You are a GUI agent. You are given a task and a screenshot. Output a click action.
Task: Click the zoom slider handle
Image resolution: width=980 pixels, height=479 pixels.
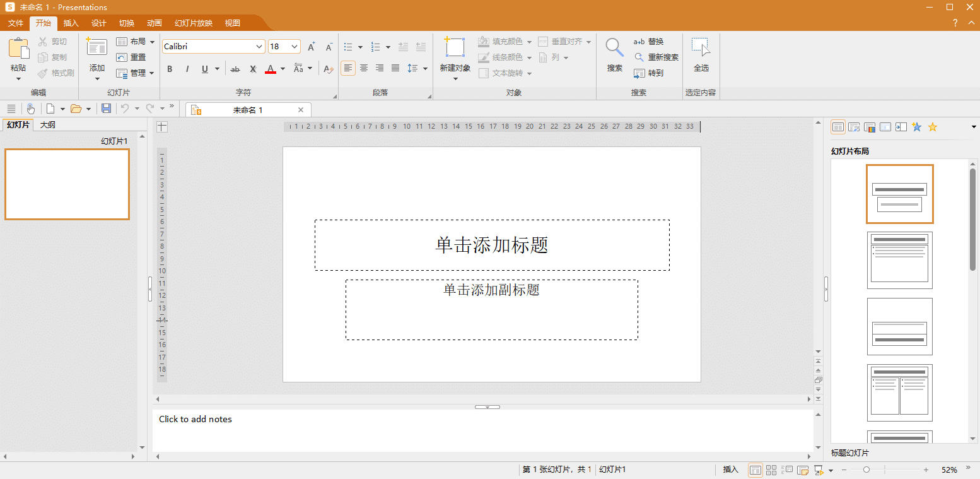coord(866,470)
